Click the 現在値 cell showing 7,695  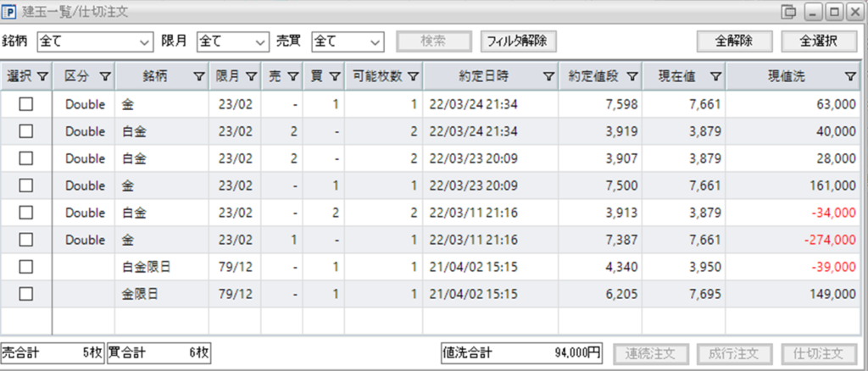tap(684, 294)
